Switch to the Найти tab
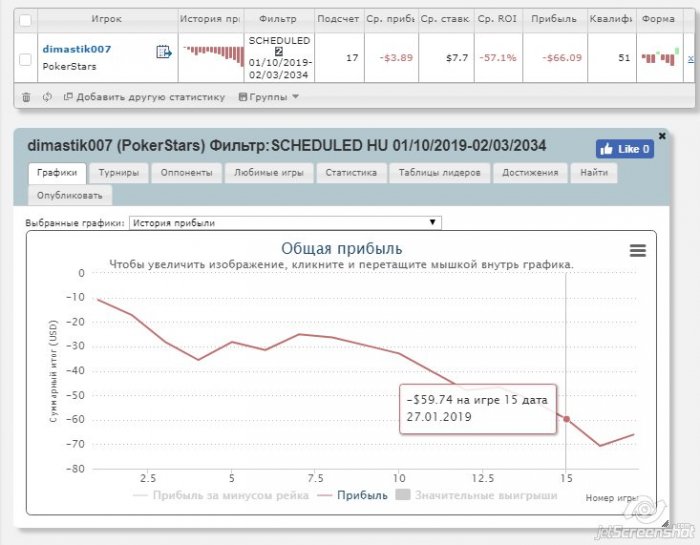 click(594, 173)
